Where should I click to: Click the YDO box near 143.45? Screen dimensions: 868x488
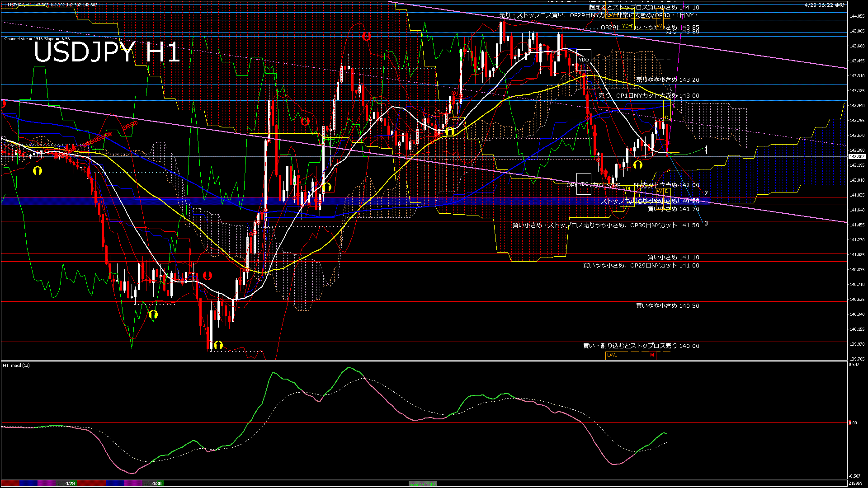pyautogui.click(x=584, y=59)
